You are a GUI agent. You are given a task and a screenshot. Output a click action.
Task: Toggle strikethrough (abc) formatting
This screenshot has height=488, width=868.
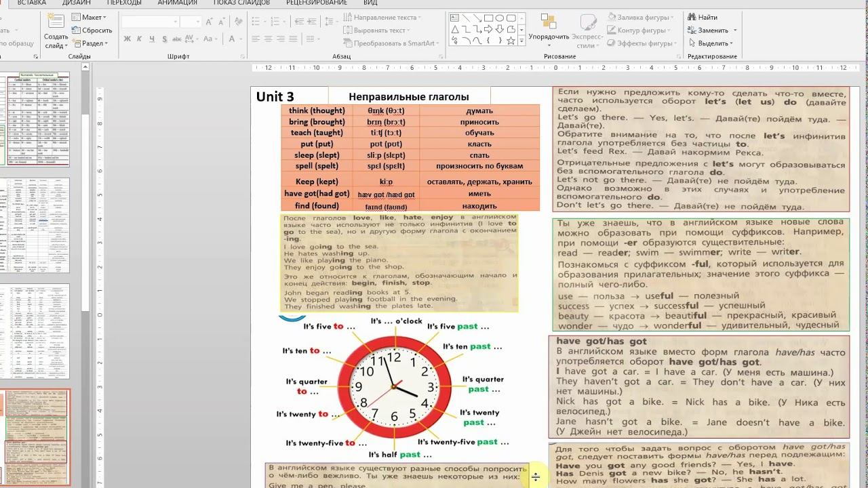coord(177,39)
